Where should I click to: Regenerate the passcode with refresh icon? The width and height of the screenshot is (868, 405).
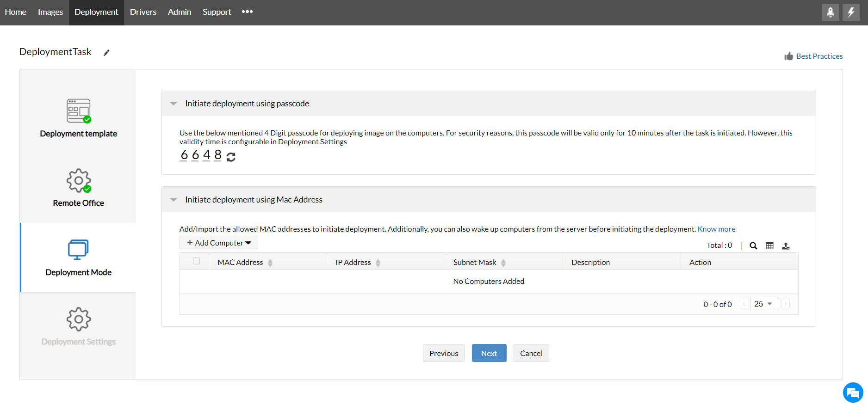click(231, 157)
